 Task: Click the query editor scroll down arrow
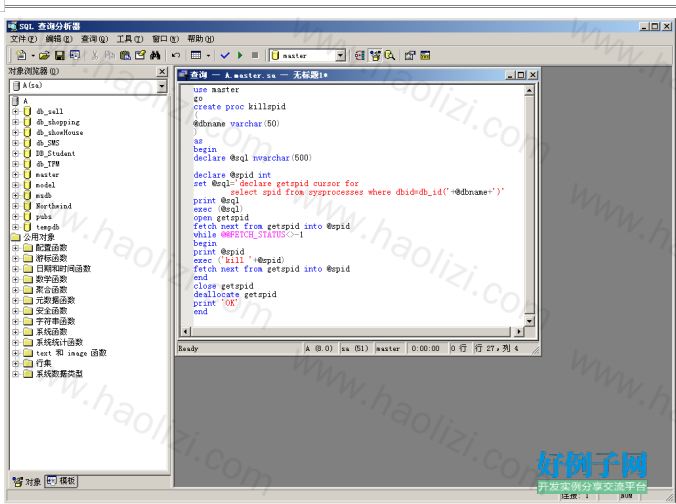[529, 321]
